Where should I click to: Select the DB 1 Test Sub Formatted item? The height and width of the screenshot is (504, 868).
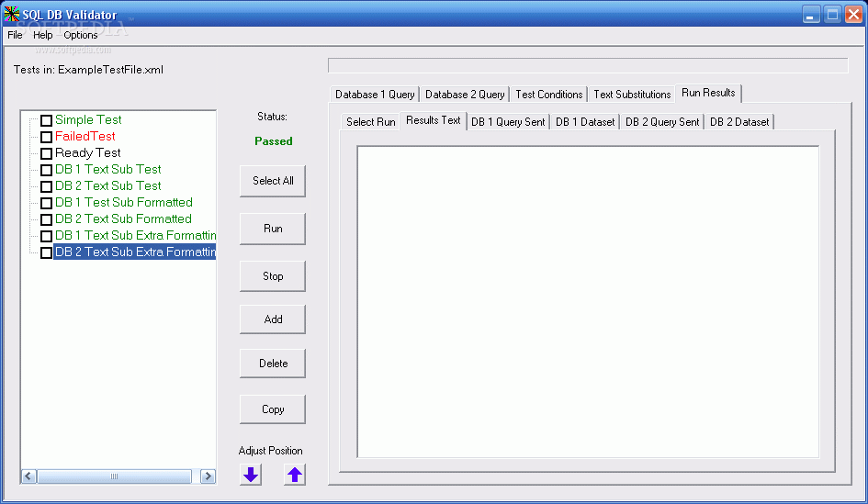tap(123, 203)
